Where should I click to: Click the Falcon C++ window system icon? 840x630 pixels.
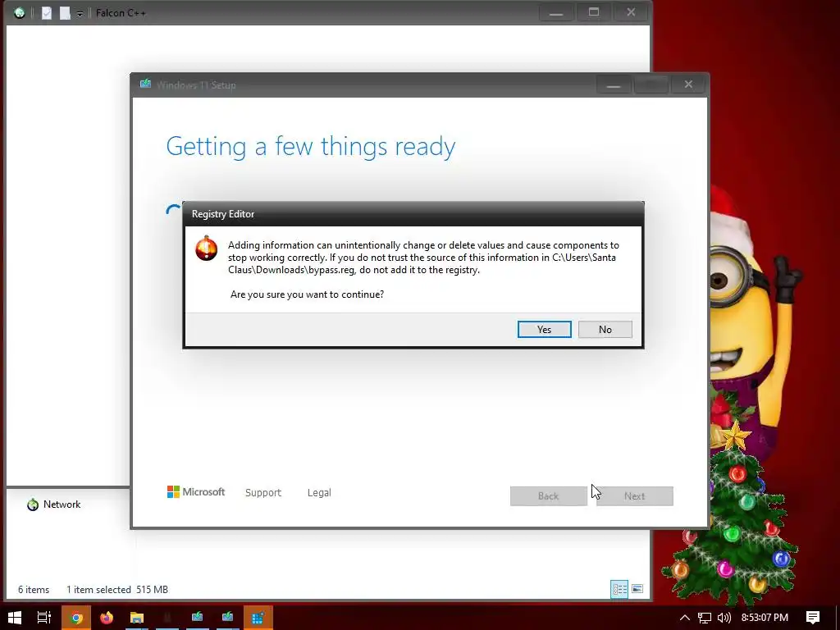[x=20, y=13]
